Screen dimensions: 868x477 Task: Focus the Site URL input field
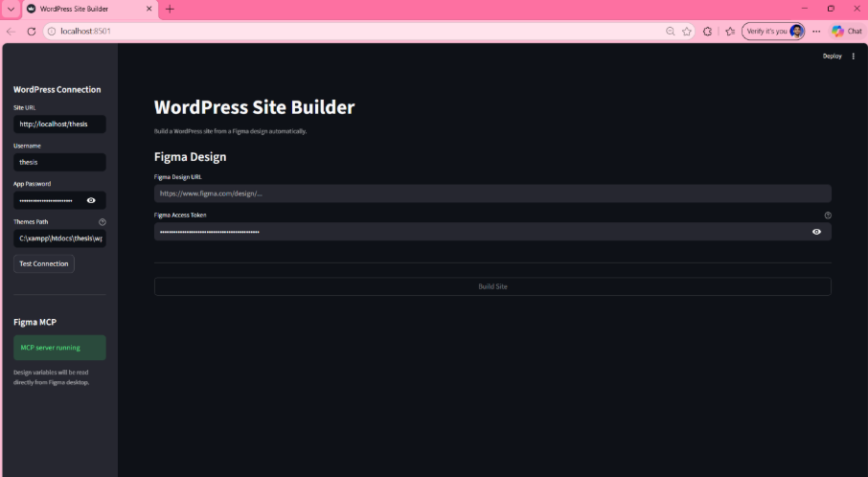[x=59, y=124]
